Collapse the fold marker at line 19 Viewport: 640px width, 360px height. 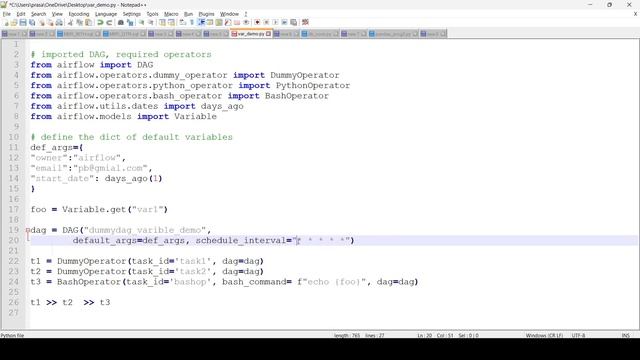28,230
